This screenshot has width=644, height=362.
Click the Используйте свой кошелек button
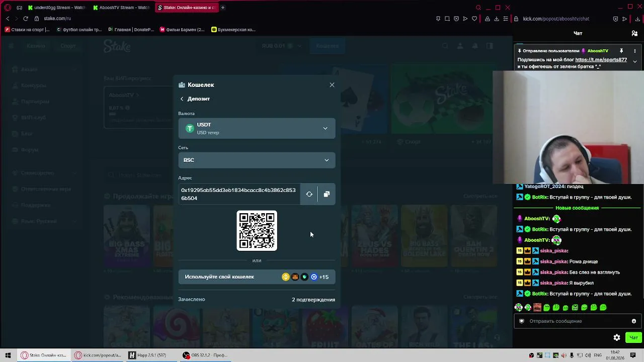point(257,277)
